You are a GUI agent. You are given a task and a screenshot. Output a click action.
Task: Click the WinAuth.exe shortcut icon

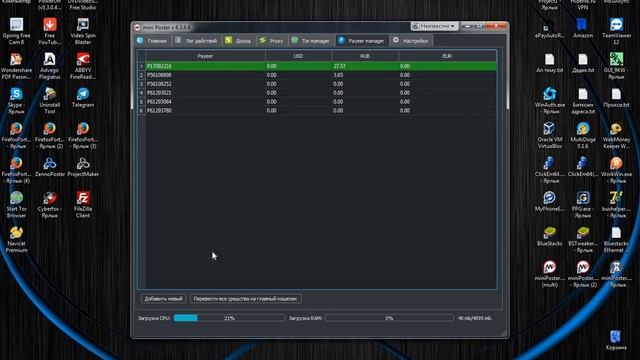(550, 101)
